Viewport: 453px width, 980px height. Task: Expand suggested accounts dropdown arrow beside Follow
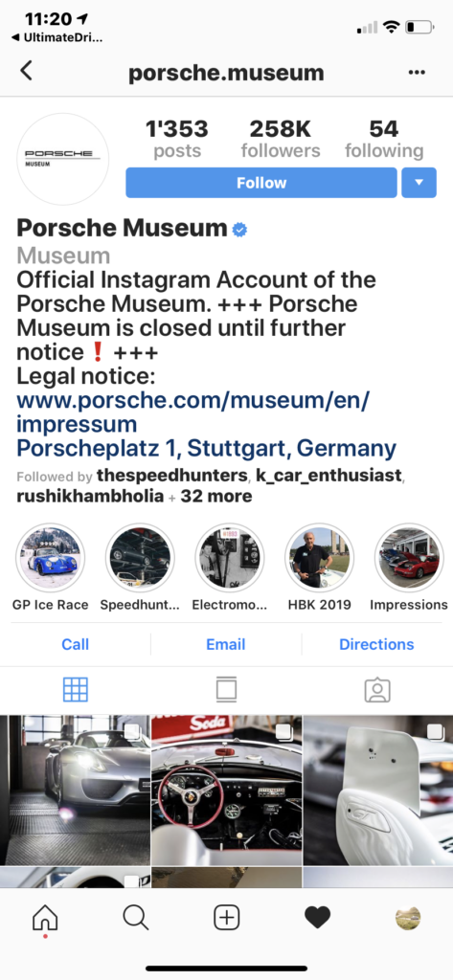click(419, 183)
